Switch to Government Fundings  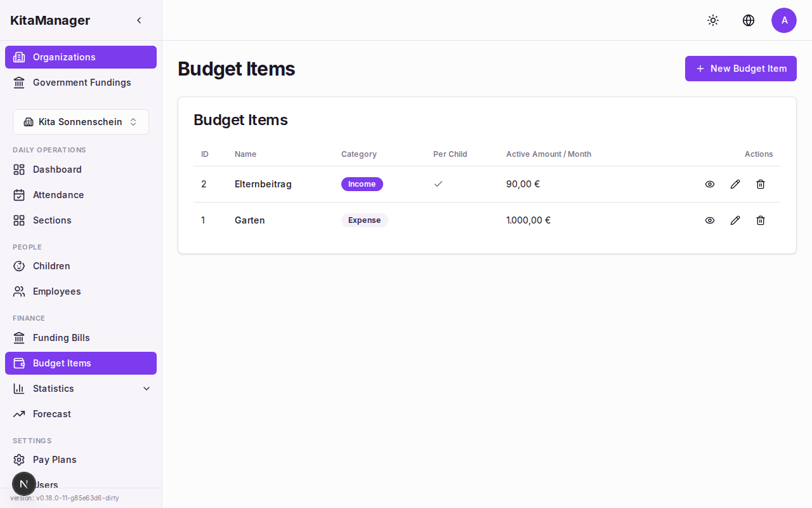point(82,83)
